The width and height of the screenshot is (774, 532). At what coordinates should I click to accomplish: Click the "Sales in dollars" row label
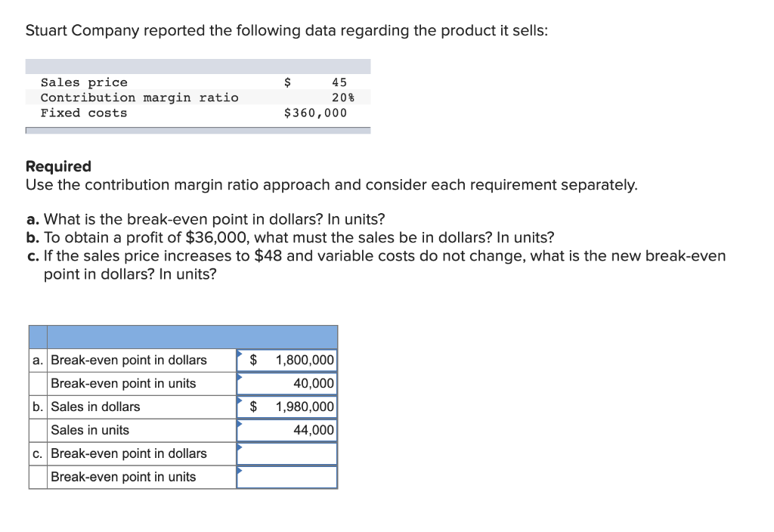[x=95, y=407]
